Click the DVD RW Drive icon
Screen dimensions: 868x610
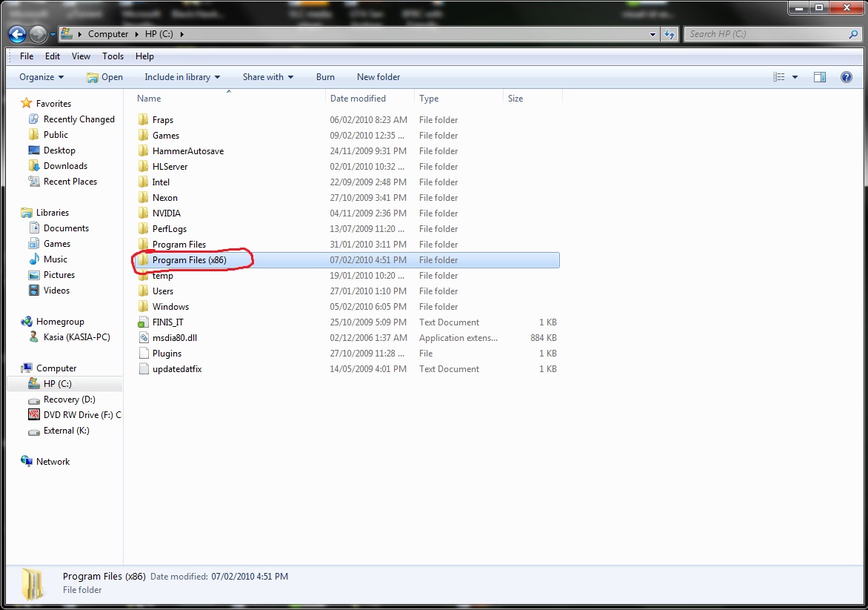click(34, 414)
